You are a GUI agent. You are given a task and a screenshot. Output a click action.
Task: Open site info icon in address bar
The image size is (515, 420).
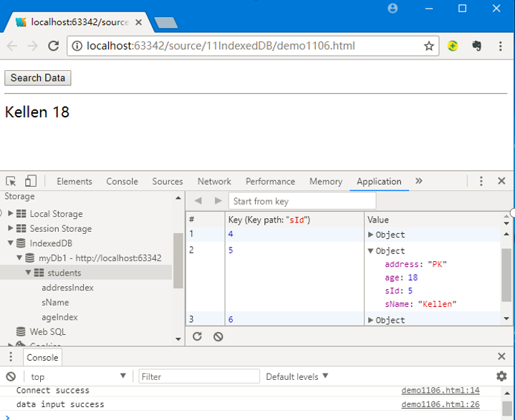point(77,46)
